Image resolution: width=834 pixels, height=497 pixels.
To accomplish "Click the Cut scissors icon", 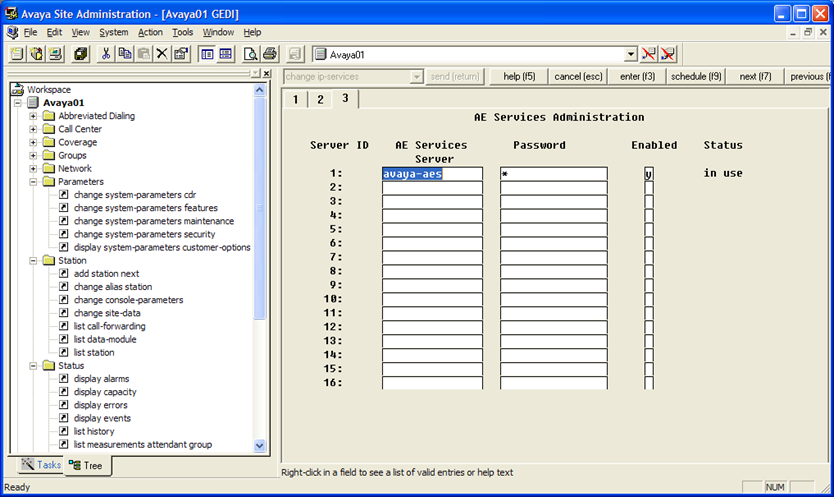I will click(106, 54).
